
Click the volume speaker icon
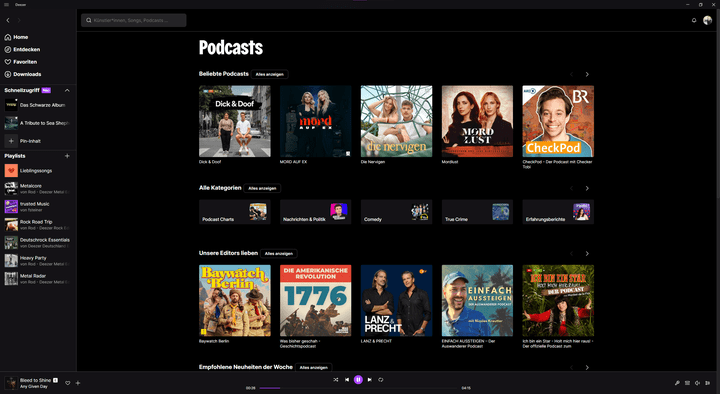click(698, 383)
